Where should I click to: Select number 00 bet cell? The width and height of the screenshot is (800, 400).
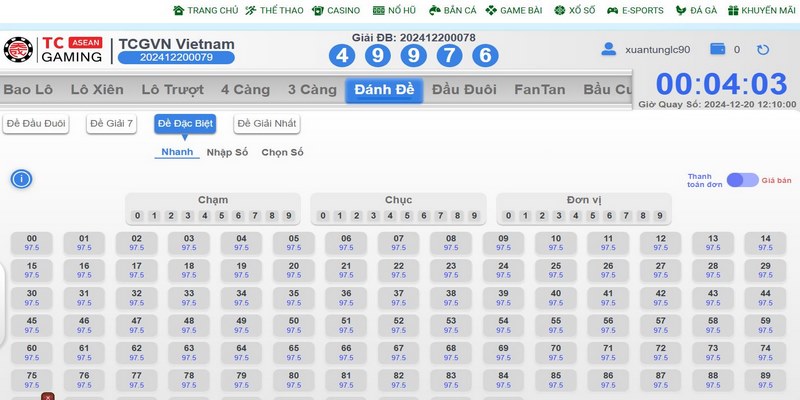(32, 242)
